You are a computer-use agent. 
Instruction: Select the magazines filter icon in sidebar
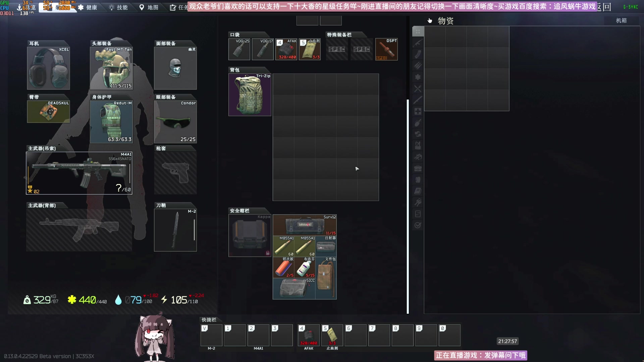418,54
